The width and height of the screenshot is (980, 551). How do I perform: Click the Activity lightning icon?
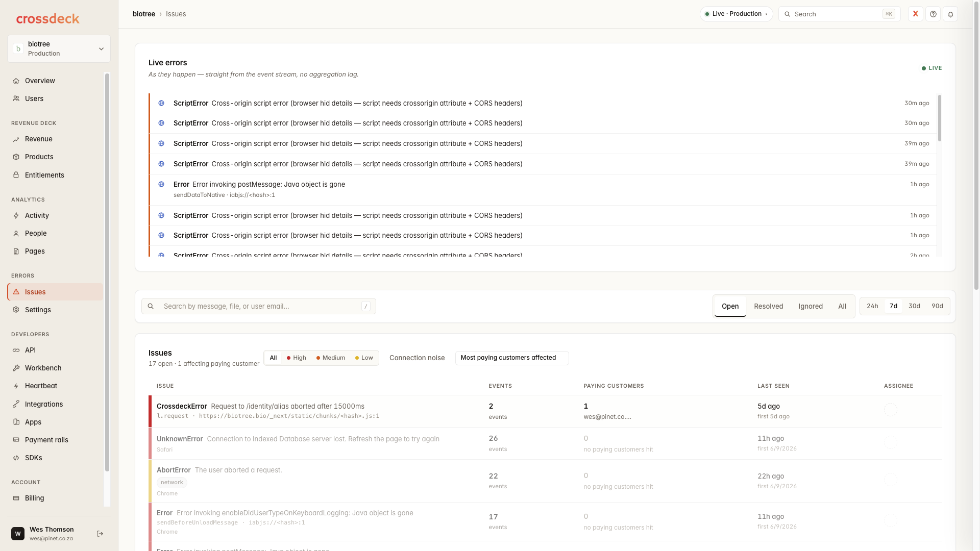point(16,216)
